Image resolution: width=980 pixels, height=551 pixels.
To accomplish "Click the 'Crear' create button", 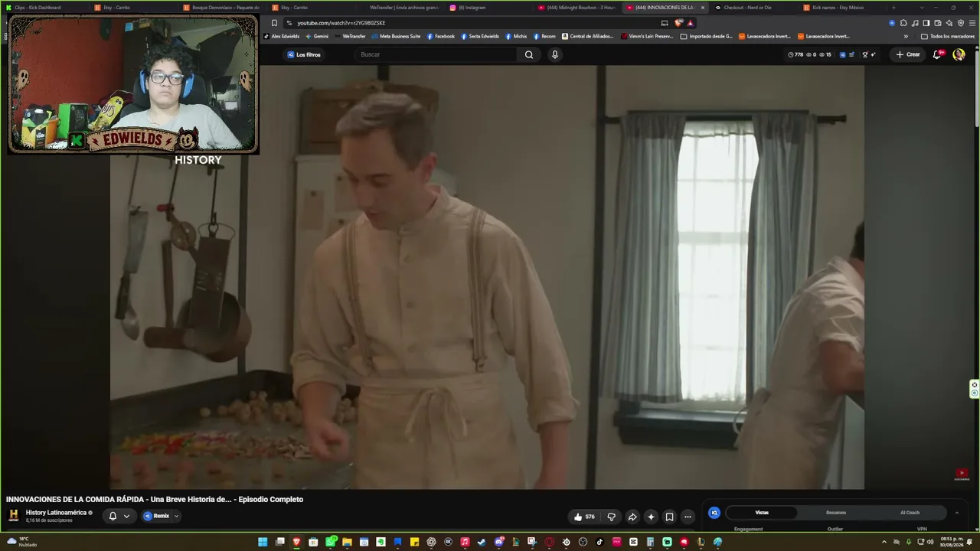I will (x=908, y=54).
